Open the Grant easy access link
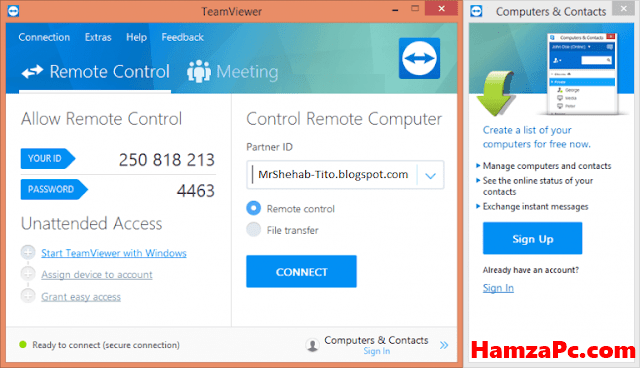Image resolution: width=640 pixels, height=368 pixels. pos(81,297)
